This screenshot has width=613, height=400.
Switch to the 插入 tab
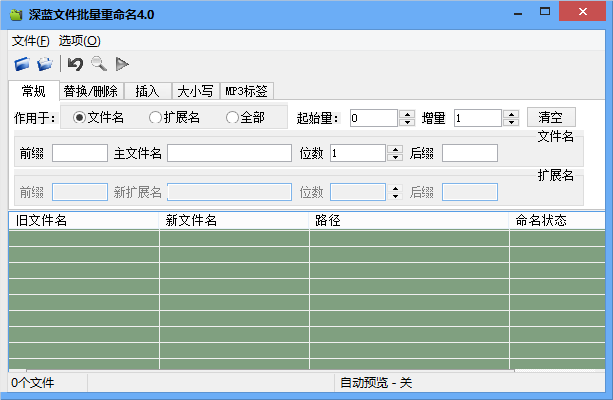(148, 91)
